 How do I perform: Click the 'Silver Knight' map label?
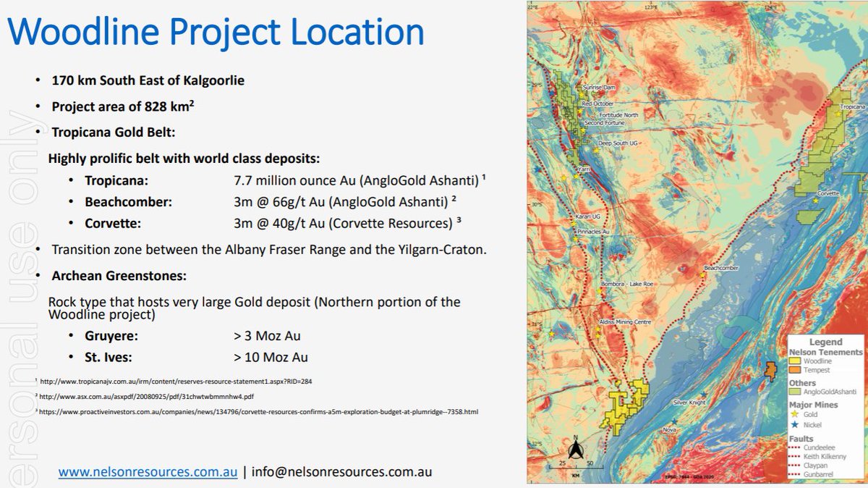689,402
